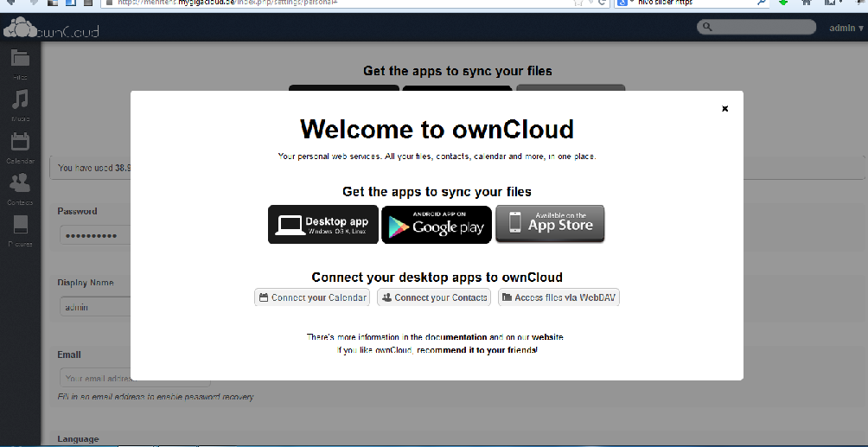Click the Display Name field containing admin
This screenshot has width=868, height=447.
pyautogui.click(x=95, y=307)
